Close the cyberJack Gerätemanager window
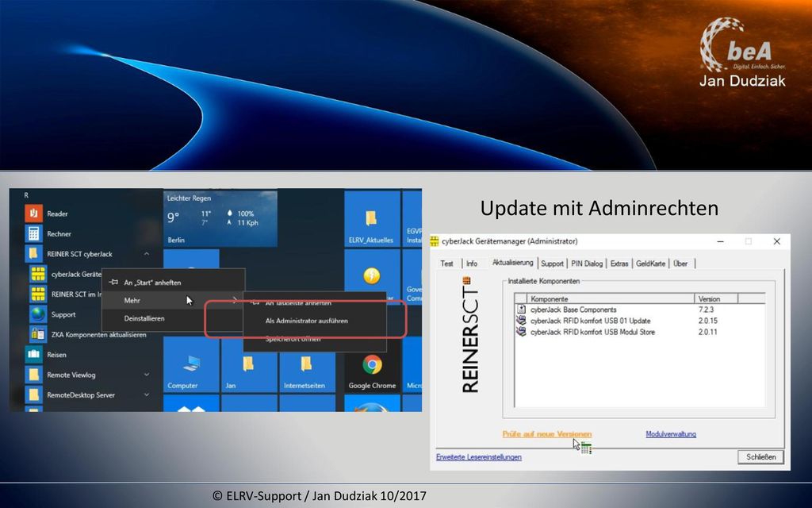This screenshot has height=508, width=812. 776,241
